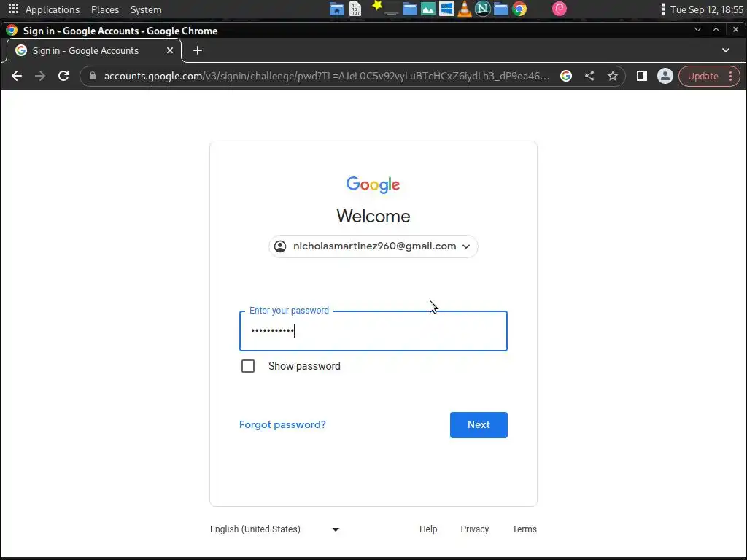747x560 pixels.
Task: Launch VLC media player from the panel
Action: [x=465, y=9]
